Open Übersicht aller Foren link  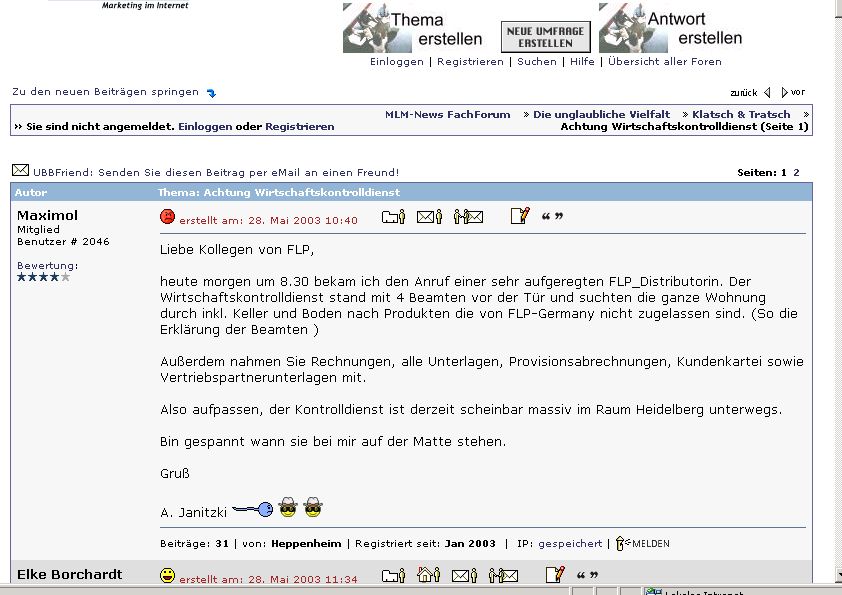coord(664,62)
